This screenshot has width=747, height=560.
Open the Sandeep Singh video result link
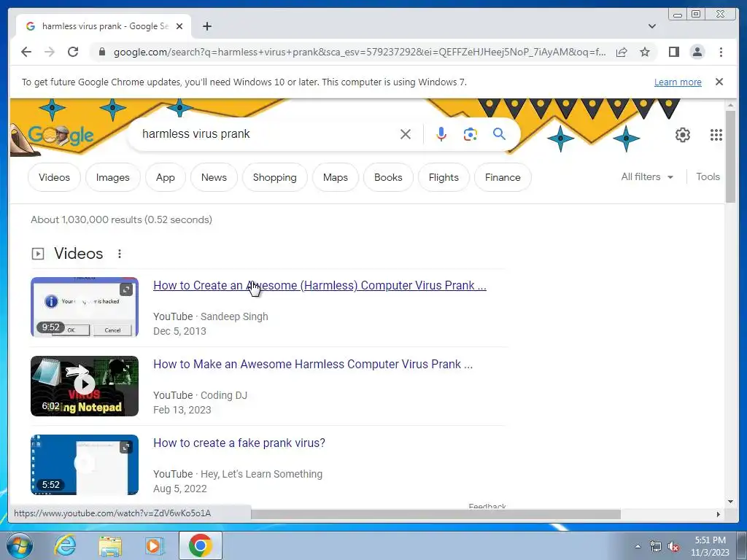pyautogui.click(x=320, y=285)
